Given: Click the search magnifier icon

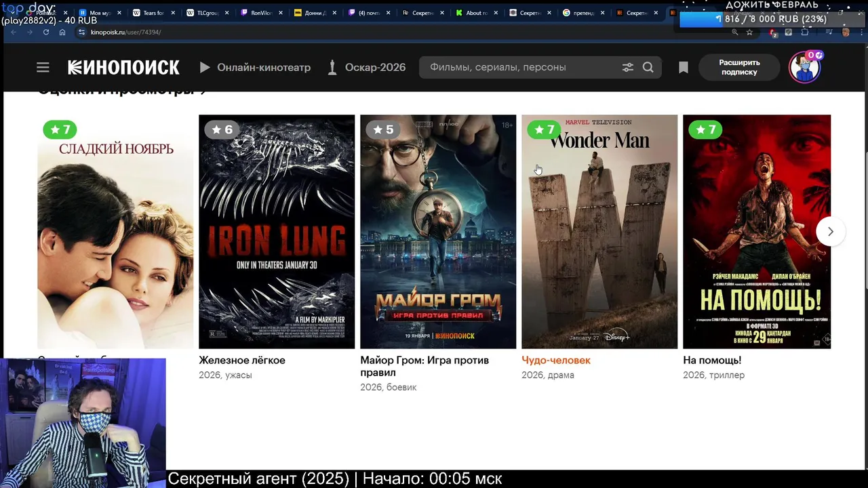Looking at the screenshot, I should (648, 67).
